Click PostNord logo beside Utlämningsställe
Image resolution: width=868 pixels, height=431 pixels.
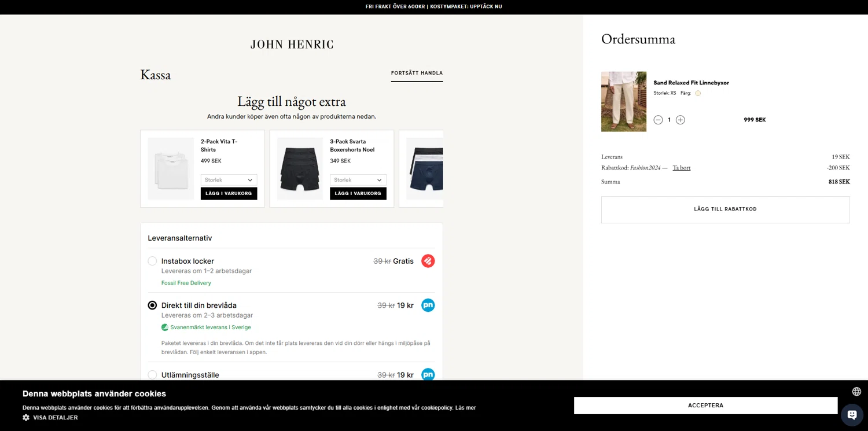(428, 375)
